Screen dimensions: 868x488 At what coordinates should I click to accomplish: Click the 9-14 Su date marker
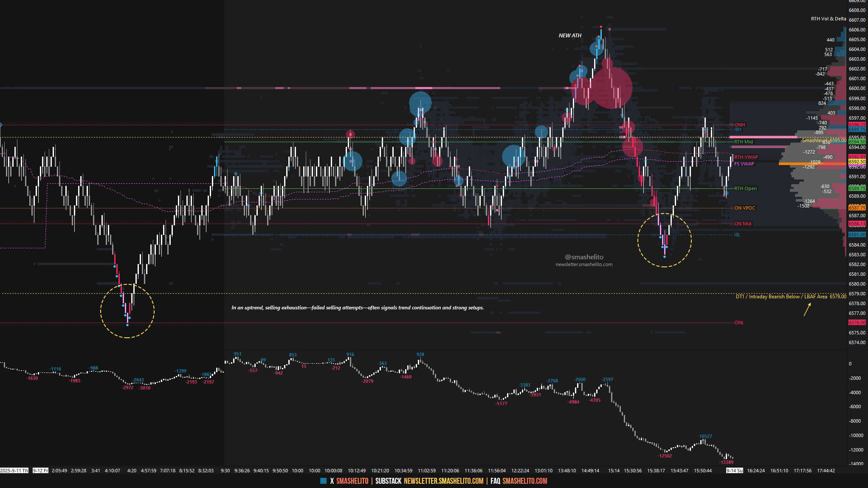pyautogui.click(x=734, y=471)
